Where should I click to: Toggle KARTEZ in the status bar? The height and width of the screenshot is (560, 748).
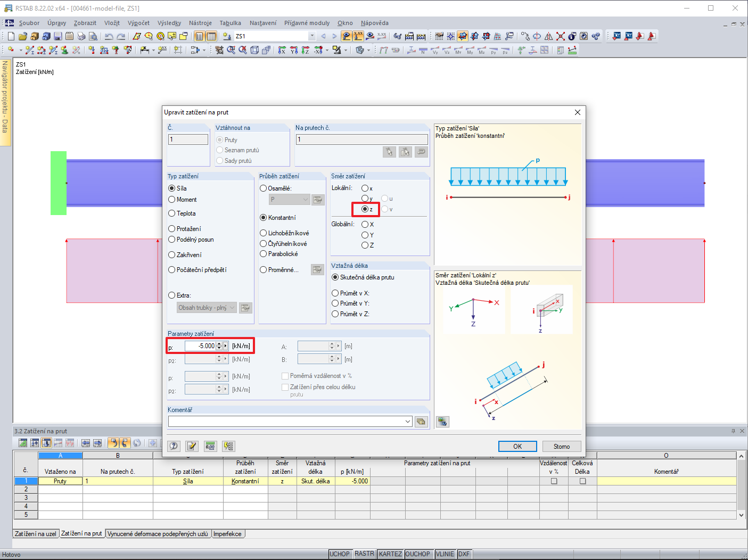(x=390, y=554)
